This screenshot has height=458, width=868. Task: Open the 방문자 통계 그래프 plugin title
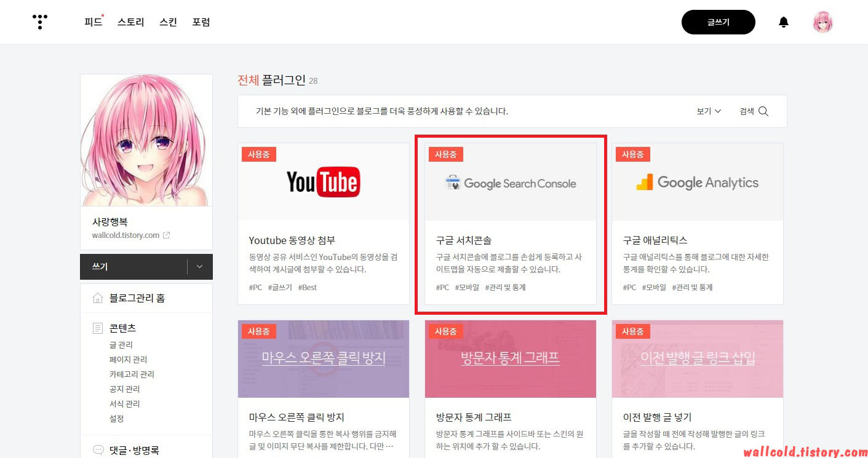tap(474, 417)
